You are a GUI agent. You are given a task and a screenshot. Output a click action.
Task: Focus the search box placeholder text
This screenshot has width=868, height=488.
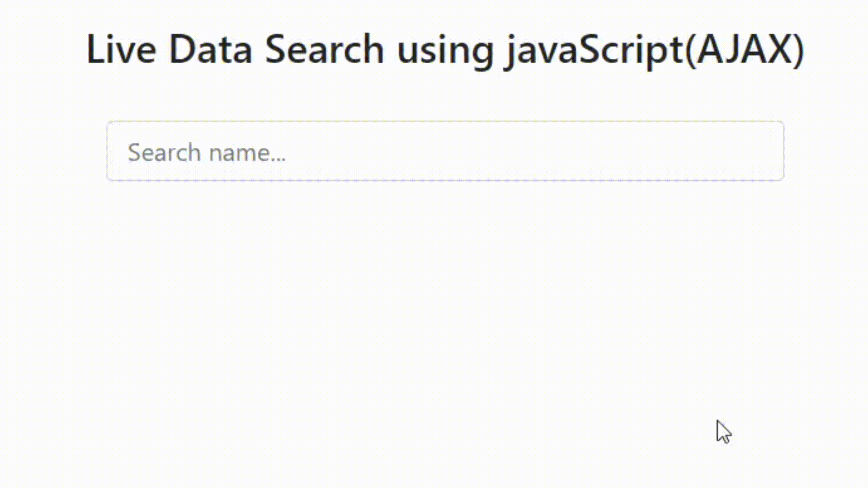pos(207,152)
